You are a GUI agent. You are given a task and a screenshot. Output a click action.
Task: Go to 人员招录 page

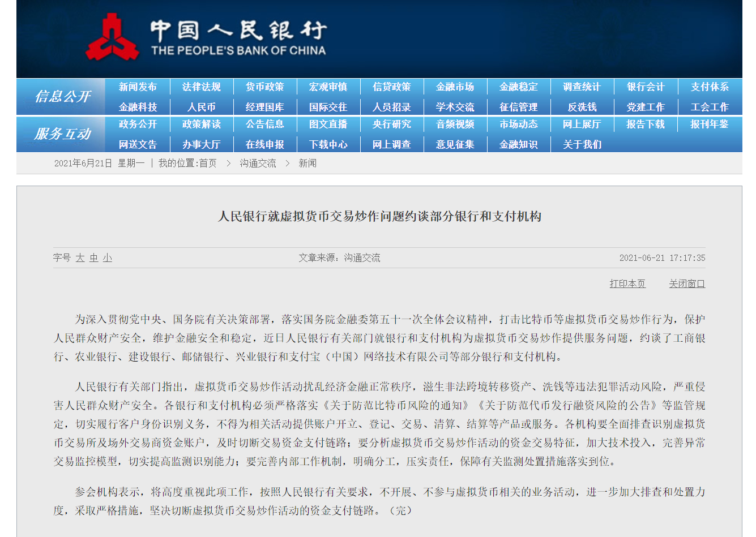(391, 107)
